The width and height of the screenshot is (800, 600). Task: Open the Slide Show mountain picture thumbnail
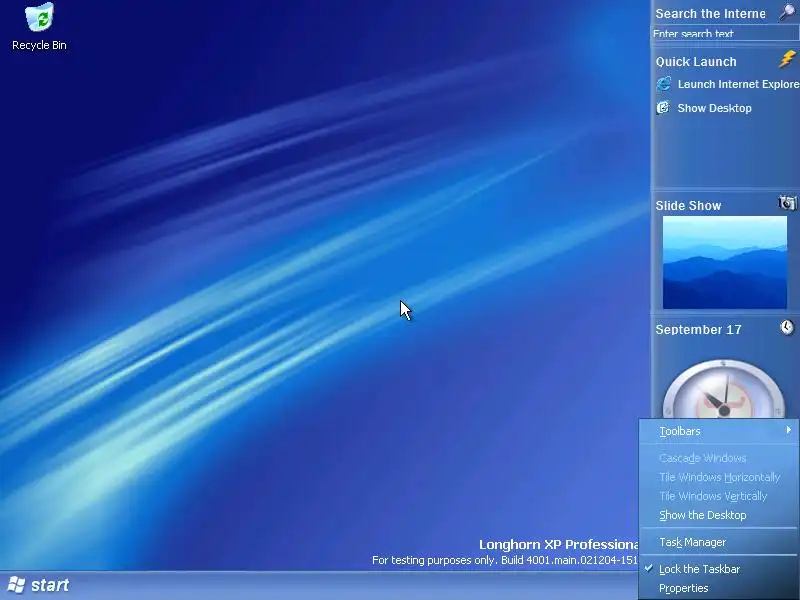(x=724, y=262)
